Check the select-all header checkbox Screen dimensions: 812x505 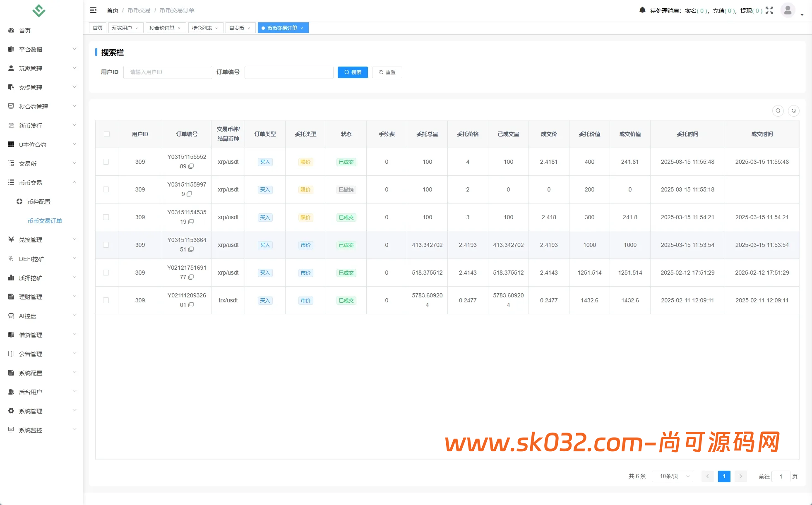(107, 134)
